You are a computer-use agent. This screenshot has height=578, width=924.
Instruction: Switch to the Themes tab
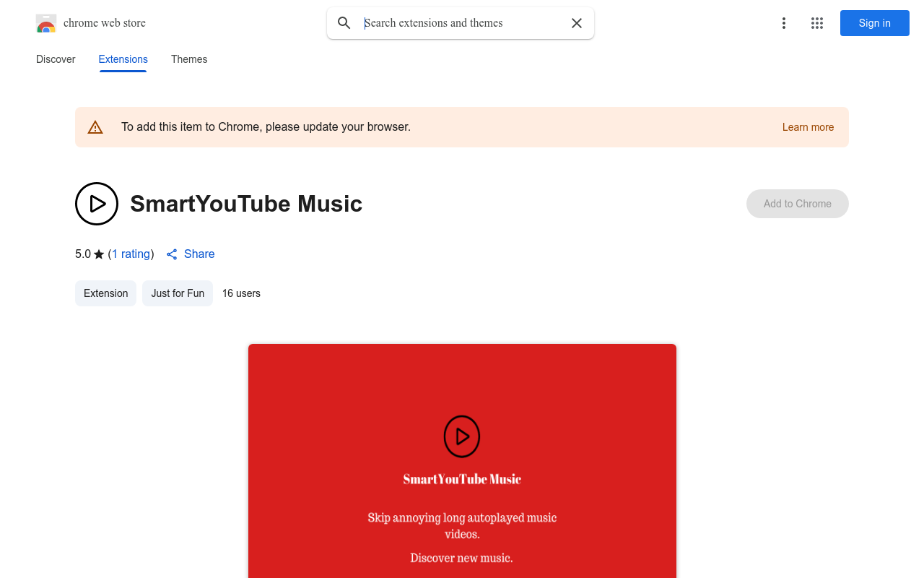point(189,59)
